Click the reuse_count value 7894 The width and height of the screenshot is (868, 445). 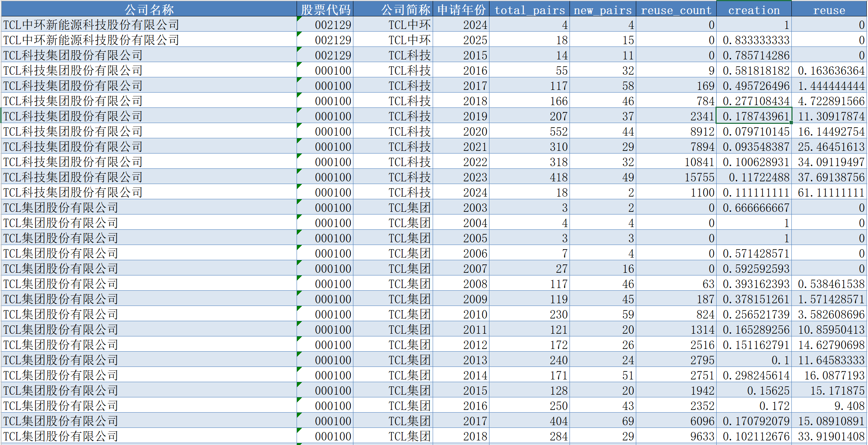click(x=676, y=146)
